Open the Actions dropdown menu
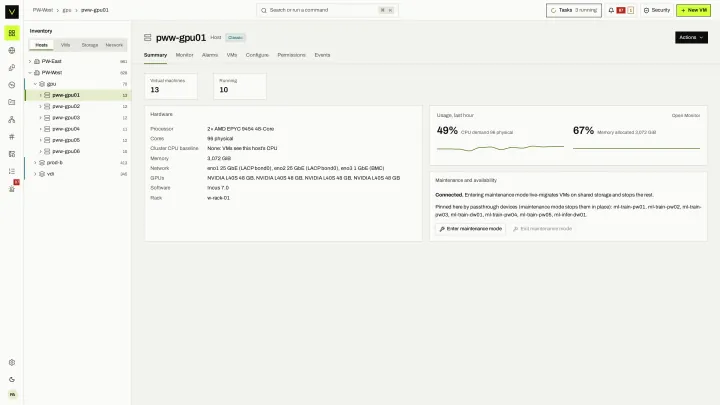Image resolution: width=720 pixels, height=405 pixels. [691, 37]
